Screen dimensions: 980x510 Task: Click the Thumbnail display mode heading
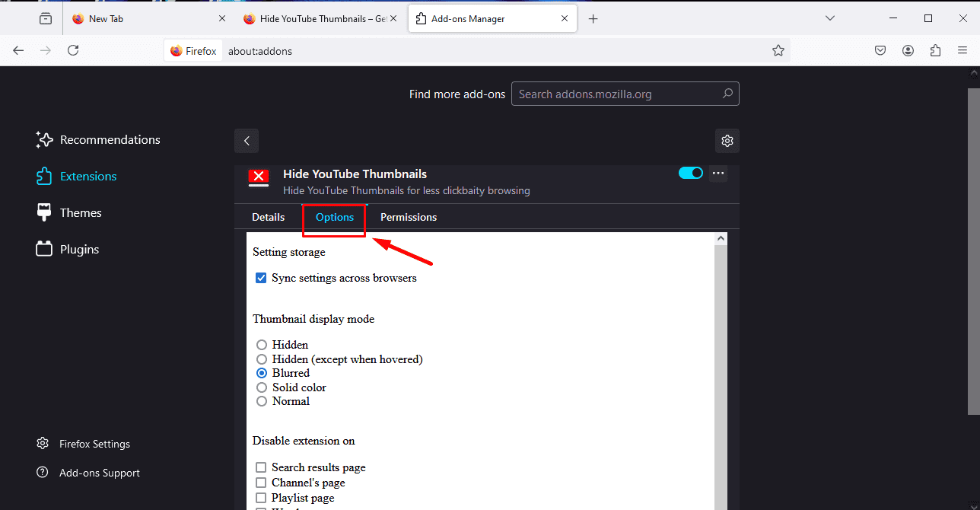(x=313, y=319)
